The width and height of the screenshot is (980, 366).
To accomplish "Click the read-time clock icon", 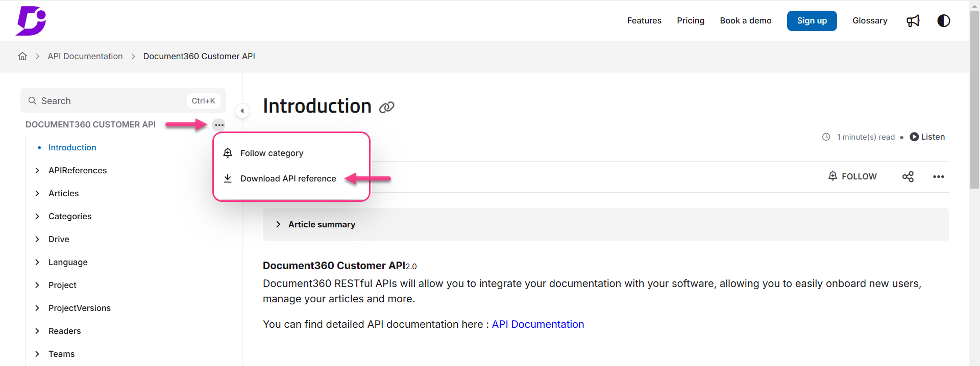I will point(826,137).
